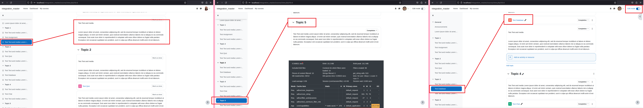
Task: Open My courses in the right window
Action: click(x=474, y=8)
